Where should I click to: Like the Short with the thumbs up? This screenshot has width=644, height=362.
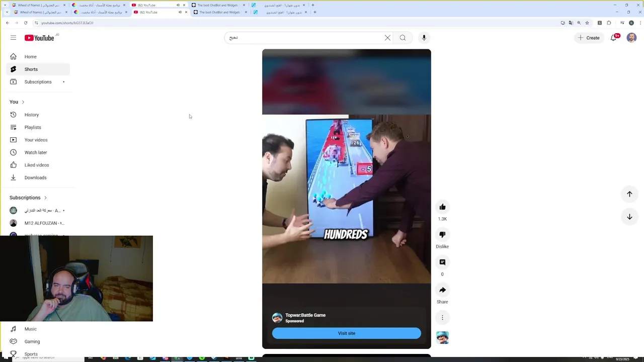point(442,207)
